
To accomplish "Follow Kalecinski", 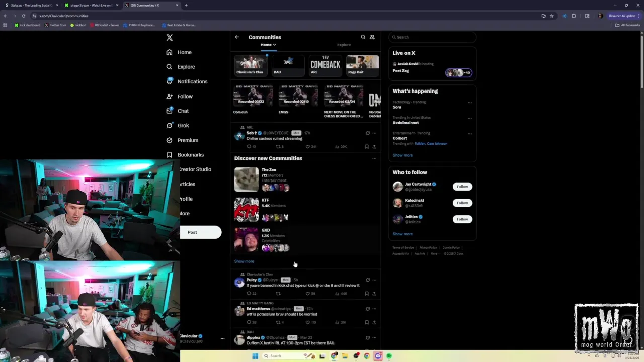I will point(462,203).
